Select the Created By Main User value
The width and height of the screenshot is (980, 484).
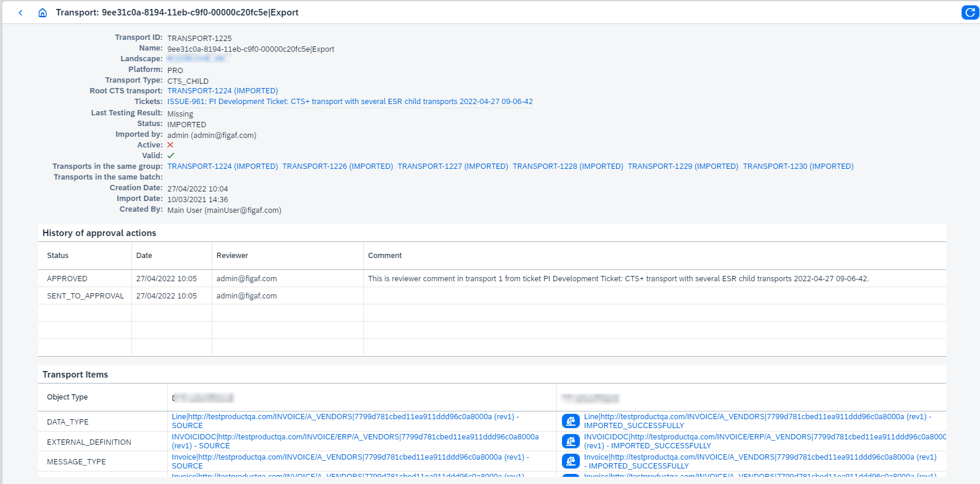[x=224, y=210]
